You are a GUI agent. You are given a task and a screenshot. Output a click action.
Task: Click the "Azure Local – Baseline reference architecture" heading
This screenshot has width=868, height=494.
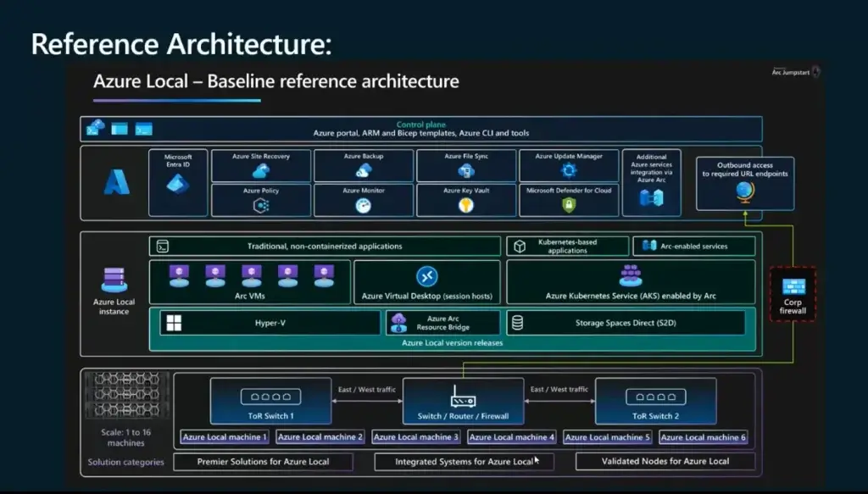coord(276,81)
